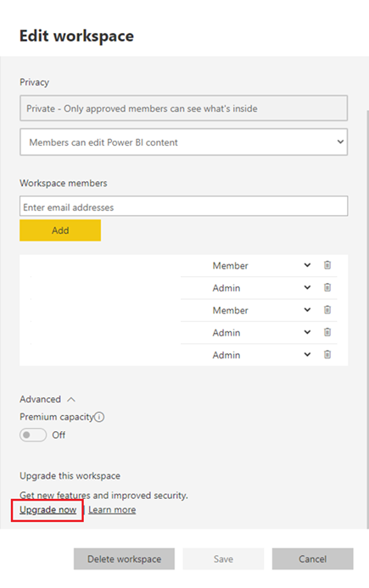Change role via third row Member chevron

[x=307, y=310]
